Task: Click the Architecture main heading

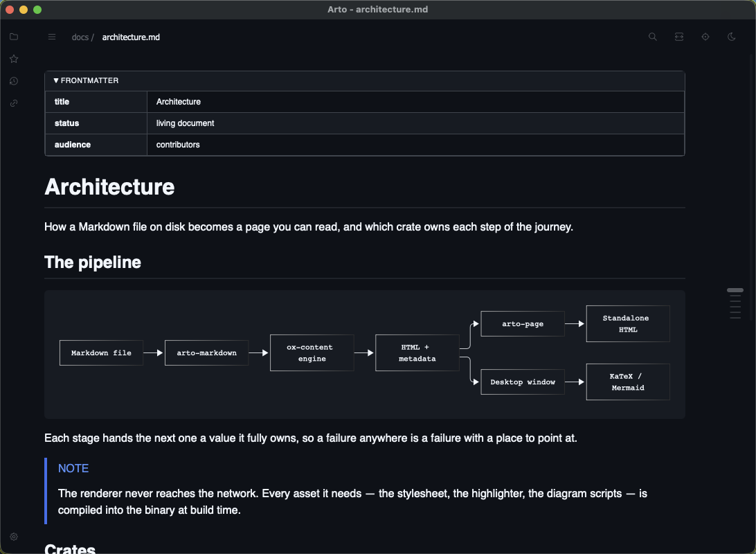Action: click(x=109, y=187)
